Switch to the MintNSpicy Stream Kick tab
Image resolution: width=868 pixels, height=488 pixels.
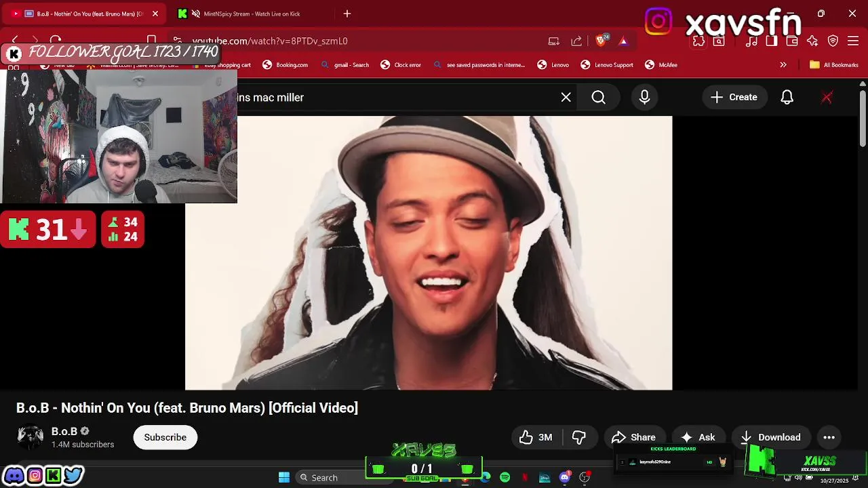(x=251, y=14)
